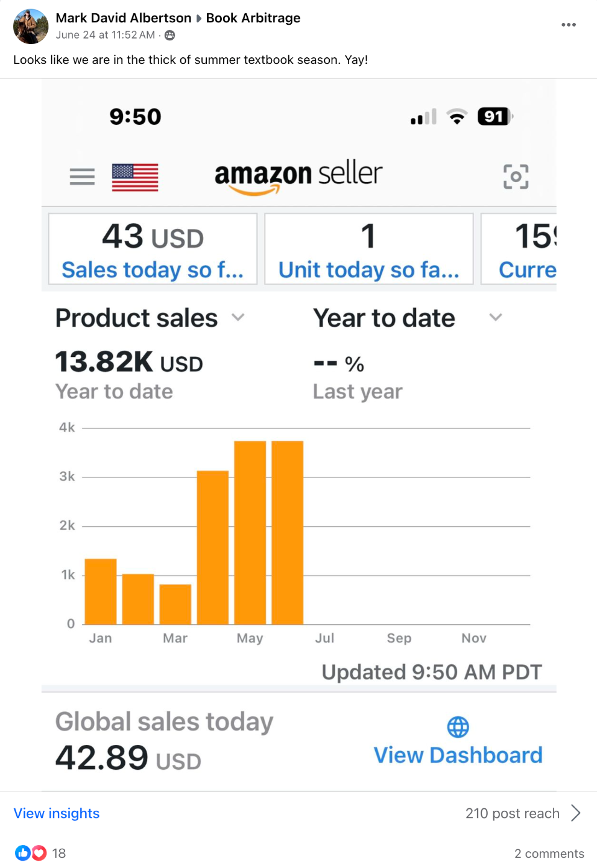597x868 pixels.
Task: Open the 2 comments link
Action: point(549,854)
